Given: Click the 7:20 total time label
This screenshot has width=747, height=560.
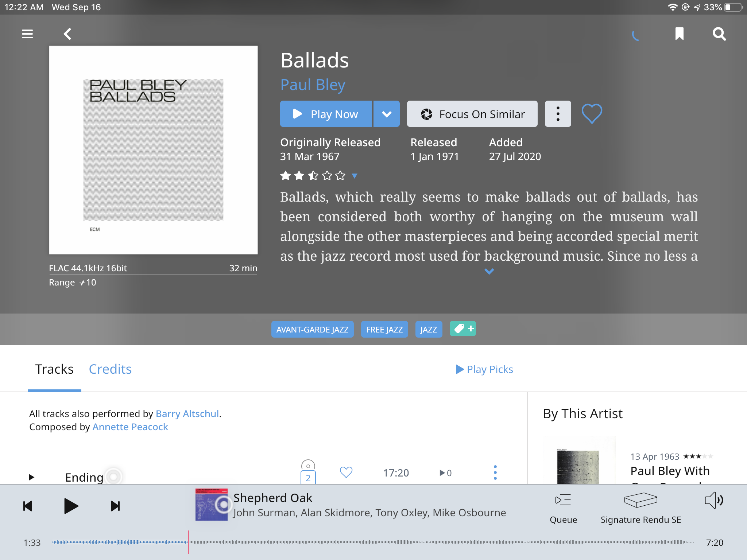Looking at the screenshot, I should tap(715, 543).
